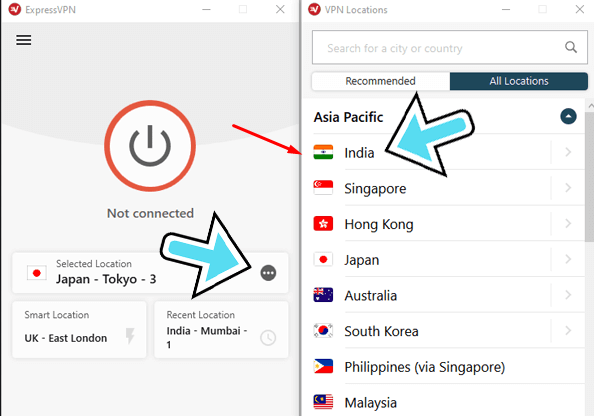Select the Australia flag icon
Viewport: 594px width, 416px height.
pyautogui.click(x=323, y=295)
